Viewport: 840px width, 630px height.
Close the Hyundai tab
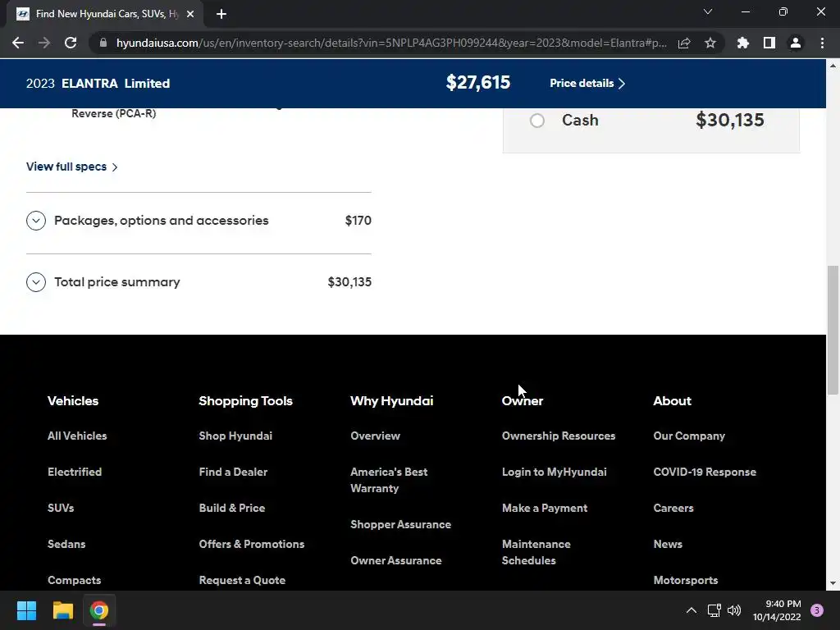(x=190, y=14)
